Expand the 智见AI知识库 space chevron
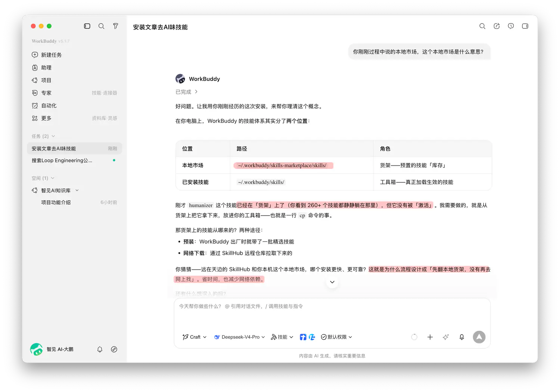 77,190
